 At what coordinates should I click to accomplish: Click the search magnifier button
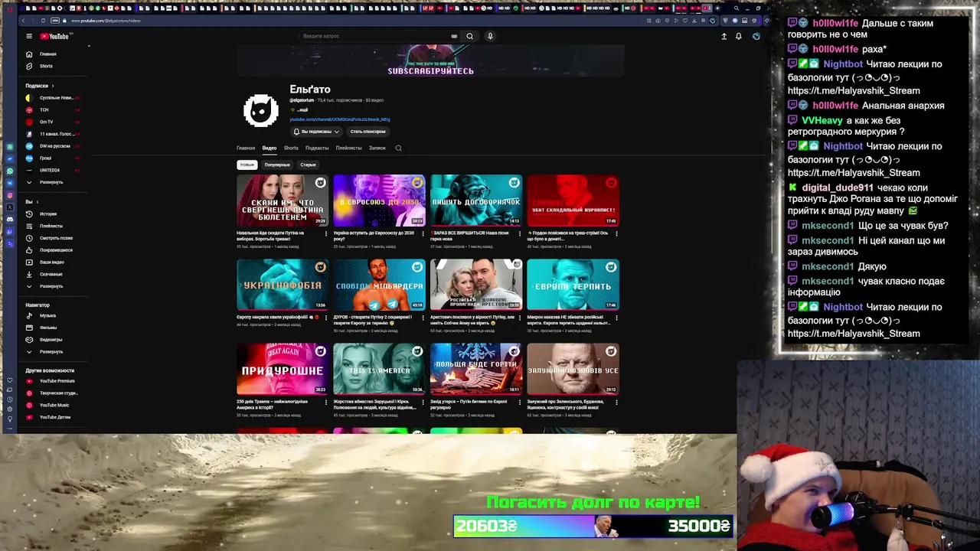pyautogui.click(x=470, y=36)
